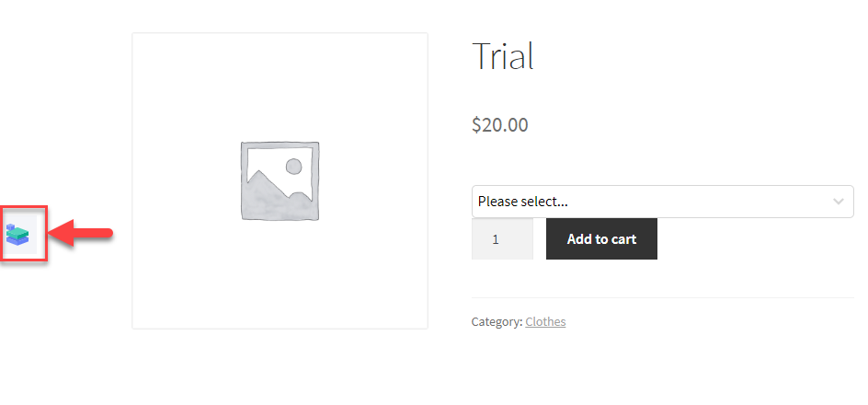
Task: Focus the quantity field showing 1
Action: click(x=502, y=239)
